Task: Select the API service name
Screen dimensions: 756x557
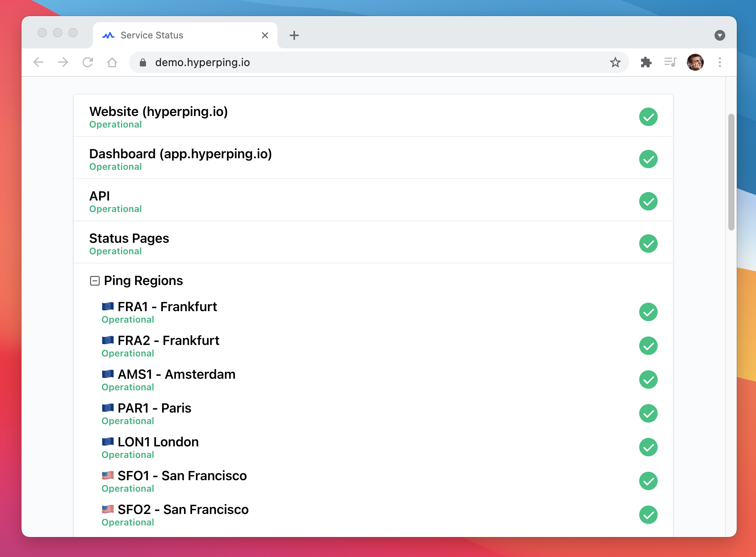Action: (x=99, y=196)
